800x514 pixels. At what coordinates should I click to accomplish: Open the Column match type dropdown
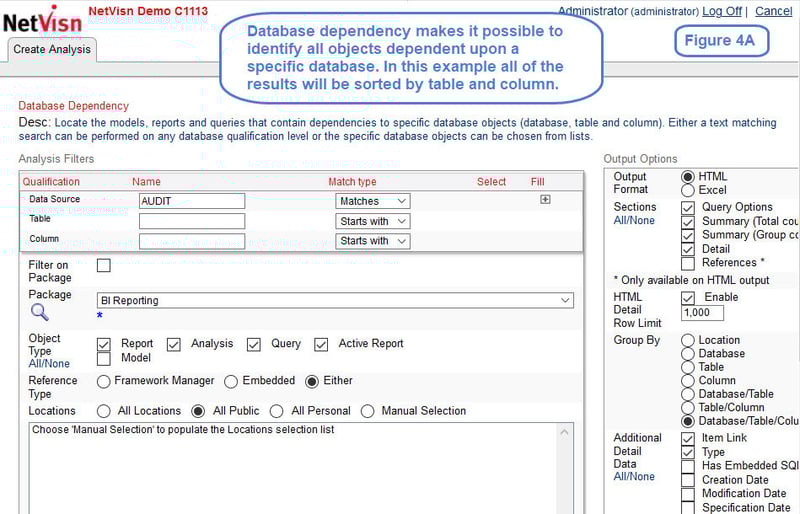click(x=372, y=241)
